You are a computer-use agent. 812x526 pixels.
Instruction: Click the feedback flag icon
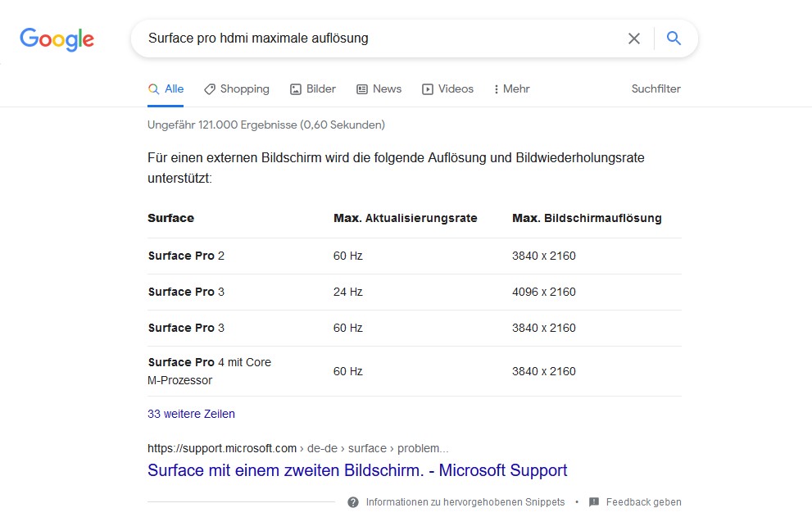pos(594,502)
